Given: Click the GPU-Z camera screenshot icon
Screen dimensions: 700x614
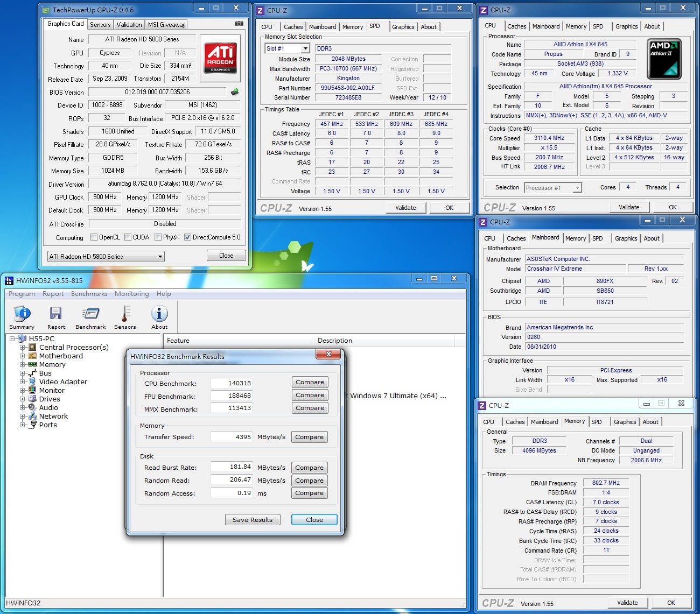Looking at the screenshot, I should 239,24.
